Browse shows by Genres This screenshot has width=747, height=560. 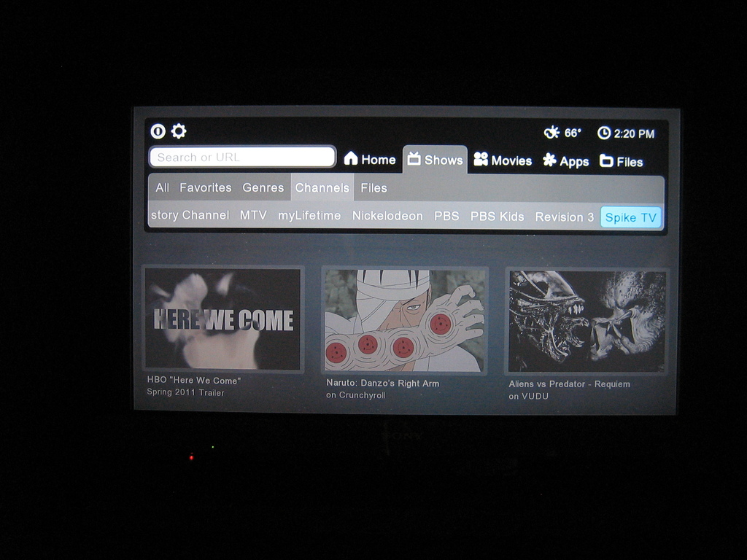click(263, 187)
